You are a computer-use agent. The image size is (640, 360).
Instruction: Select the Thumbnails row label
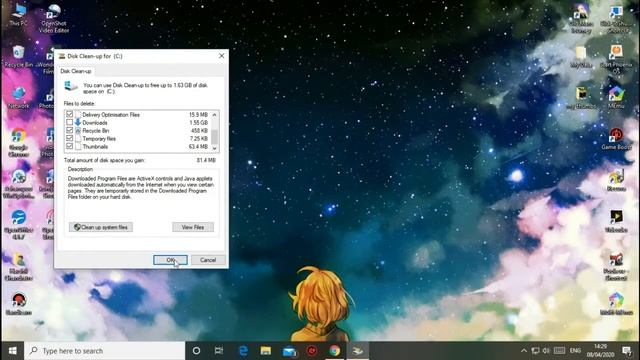[x=95, y=147]
